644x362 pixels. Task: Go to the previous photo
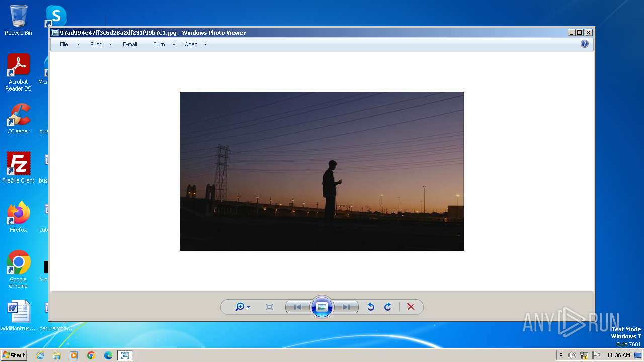(x=298, y=307)
